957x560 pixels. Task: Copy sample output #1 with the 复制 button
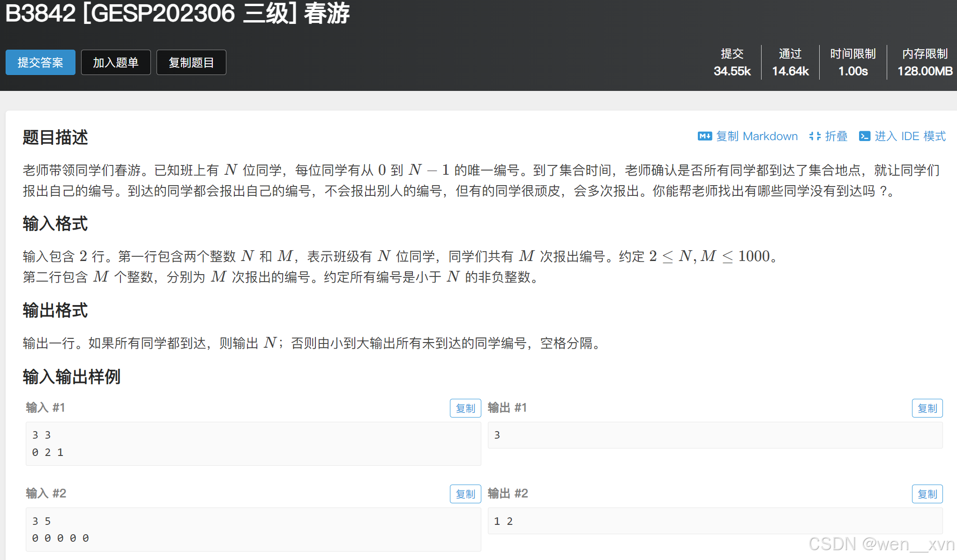[927, 408]
